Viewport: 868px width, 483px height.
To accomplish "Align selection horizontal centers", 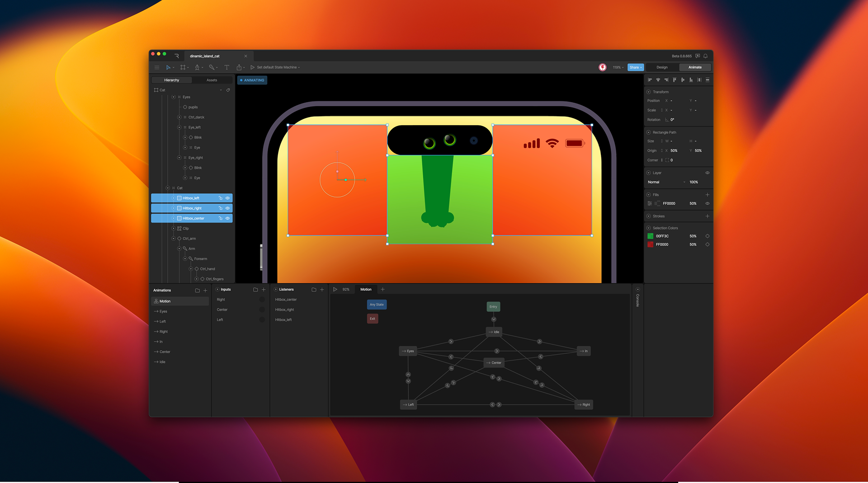I will (658, 80).
